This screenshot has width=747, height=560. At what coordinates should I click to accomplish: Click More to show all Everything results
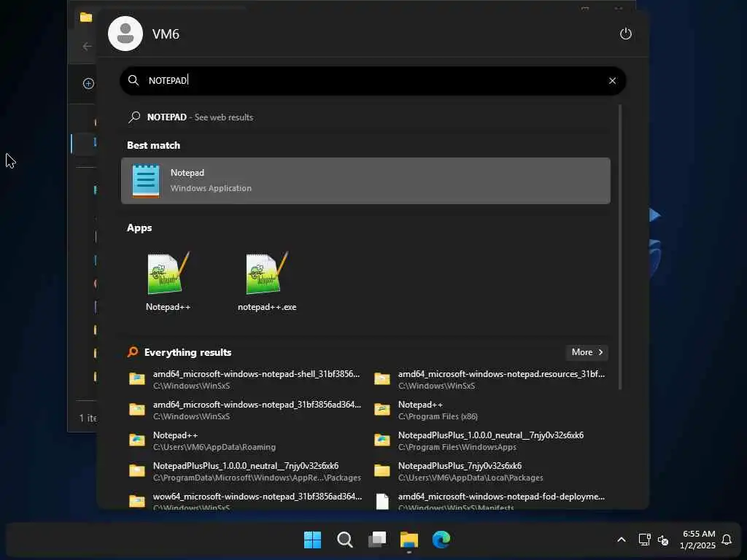coord(587,352)
